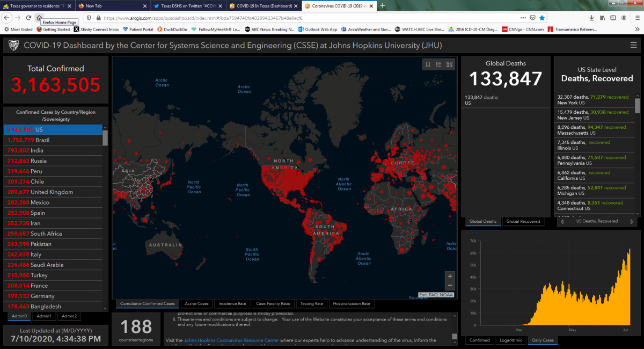Viewport: 644px width, 349px height.
Task: Show more bookmarks overflow chevron
Action: pyautogui.click(x=636, y=30)
